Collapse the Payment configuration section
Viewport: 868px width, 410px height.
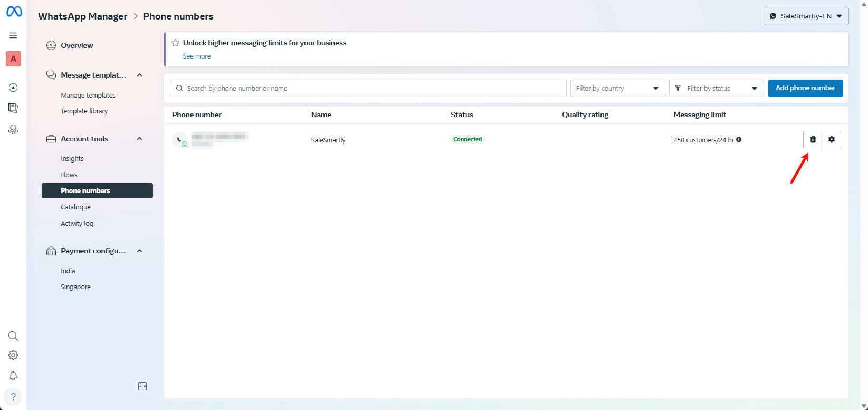click(139, 251)
